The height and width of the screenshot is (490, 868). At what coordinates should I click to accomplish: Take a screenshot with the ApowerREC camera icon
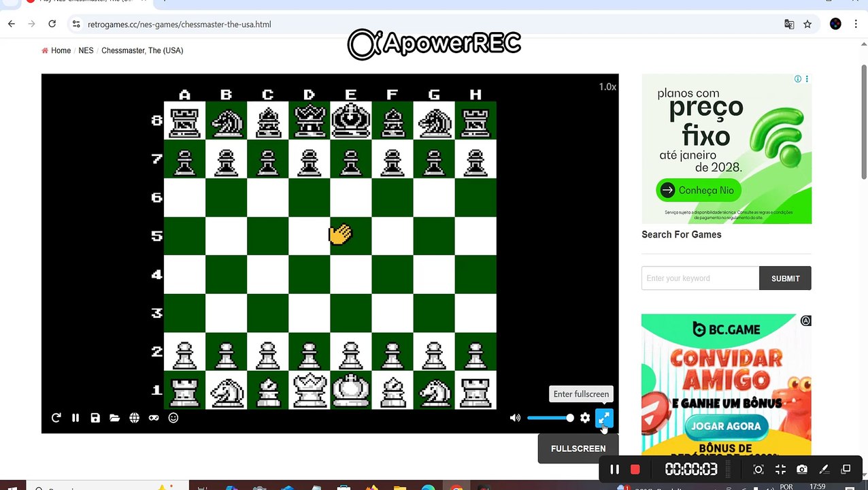802,470
